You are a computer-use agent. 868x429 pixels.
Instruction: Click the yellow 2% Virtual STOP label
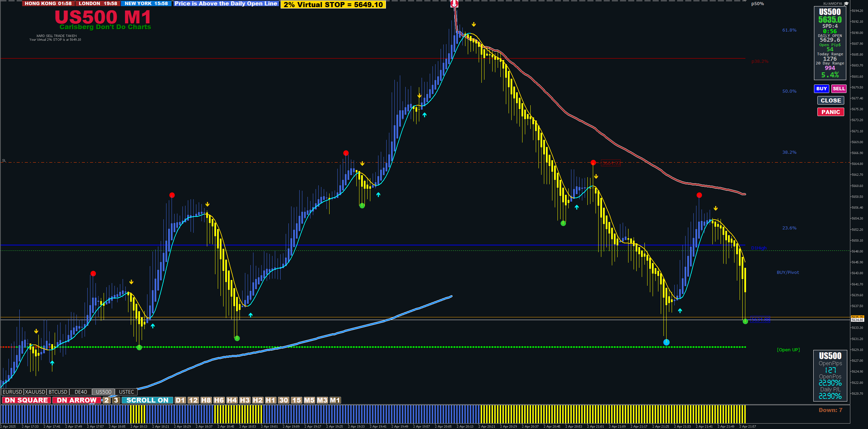pos(333,4)
